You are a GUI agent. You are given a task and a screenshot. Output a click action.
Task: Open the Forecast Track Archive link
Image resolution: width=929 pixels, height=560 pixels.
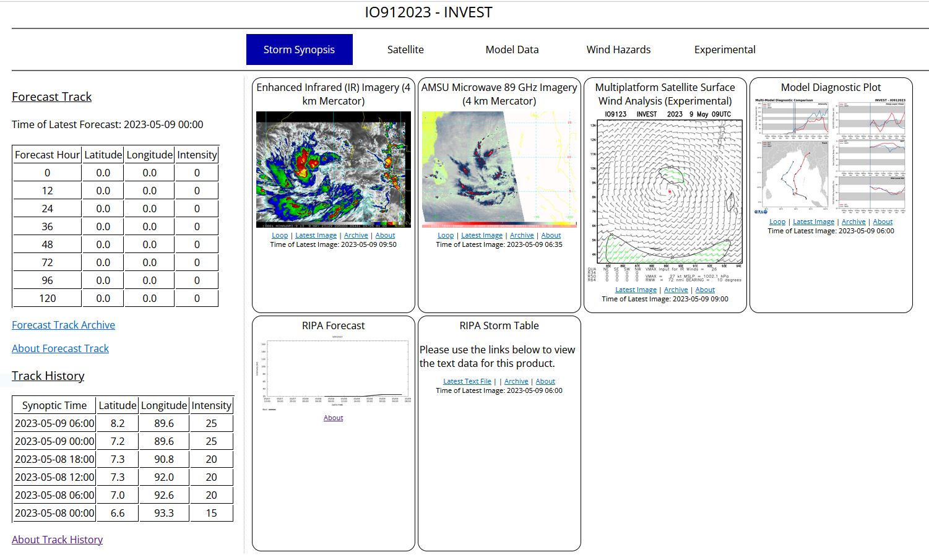coord(63,325)
